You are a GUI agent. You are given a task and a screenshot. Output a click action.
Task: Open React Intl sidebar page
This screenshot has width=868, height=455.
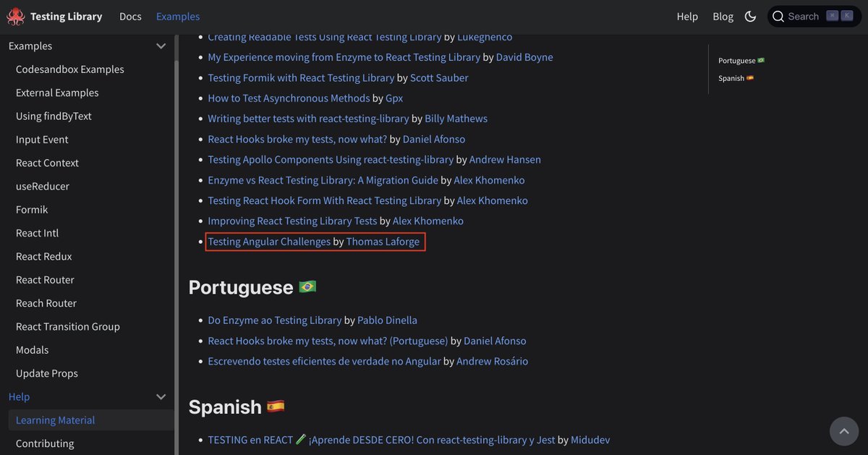37,233
